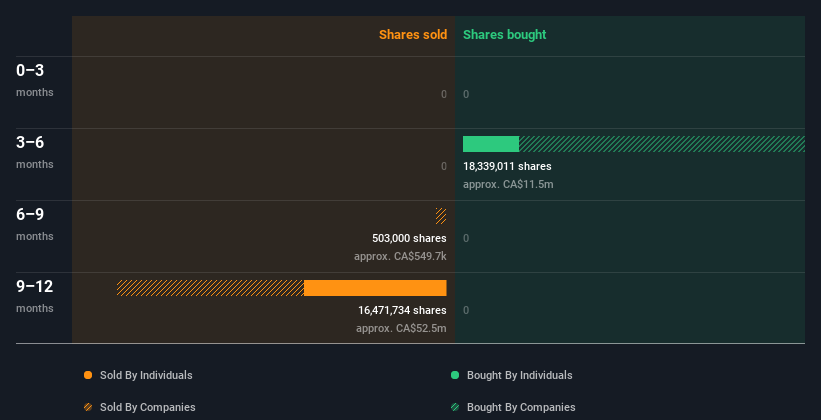Image resolution: width=821 pixels, height=420 pixels.
Task: Click the solid green bar in 3–6 months
Action: [491, 144]
